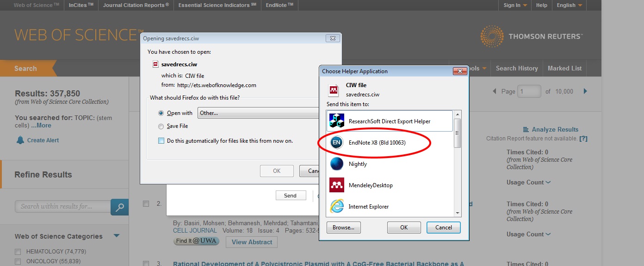
Task: Click the page number input field
Action: 529,91
